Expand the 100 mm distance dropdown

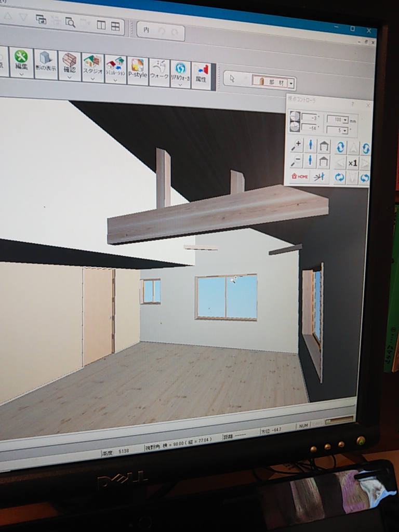345,120
